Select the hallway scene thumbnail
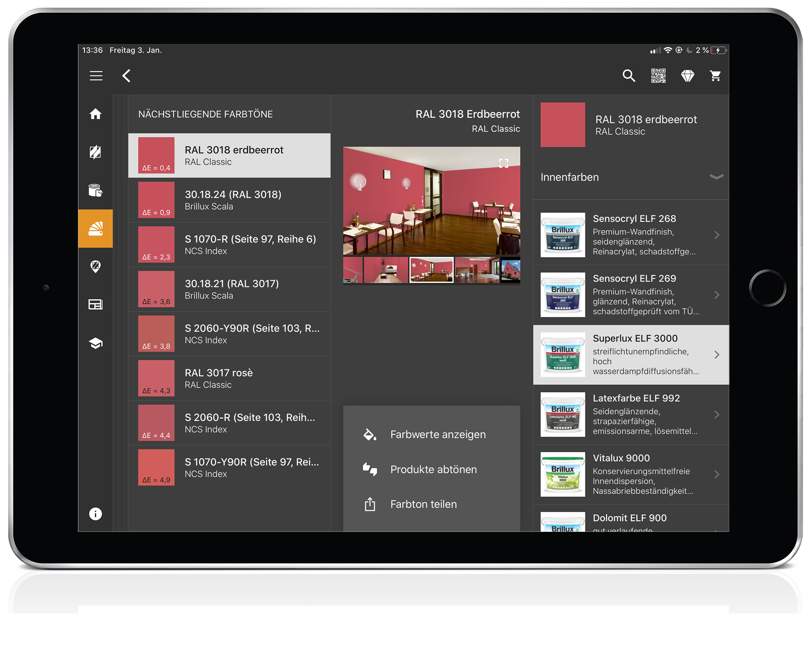 tap(477, 270)
